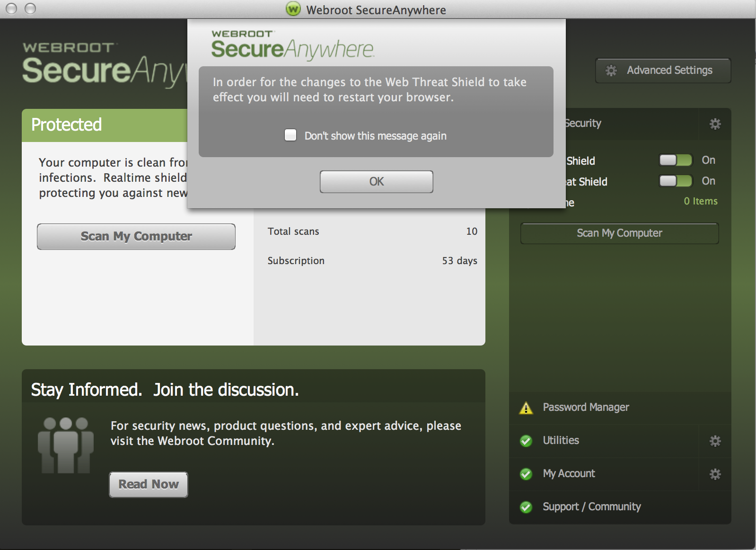The image size is (756, 550).
Task: Click OK to dismiss the restart message
Action: [376, 182]
